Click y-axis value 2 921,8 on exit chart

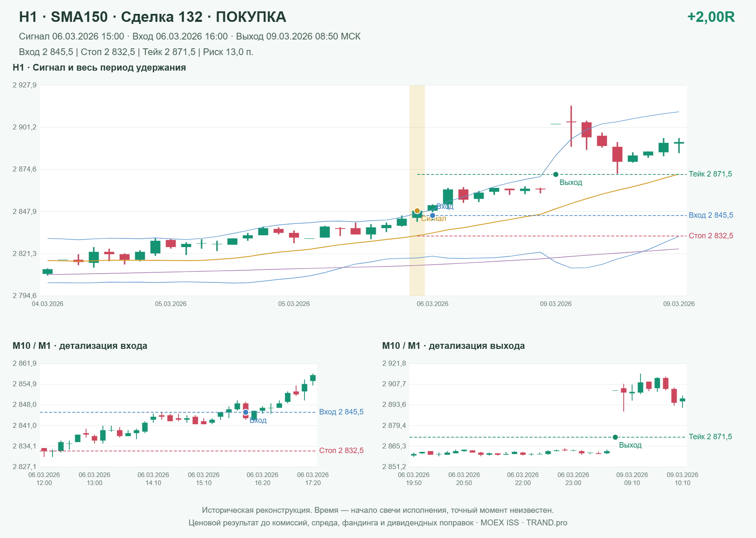[x=394, y=363]
